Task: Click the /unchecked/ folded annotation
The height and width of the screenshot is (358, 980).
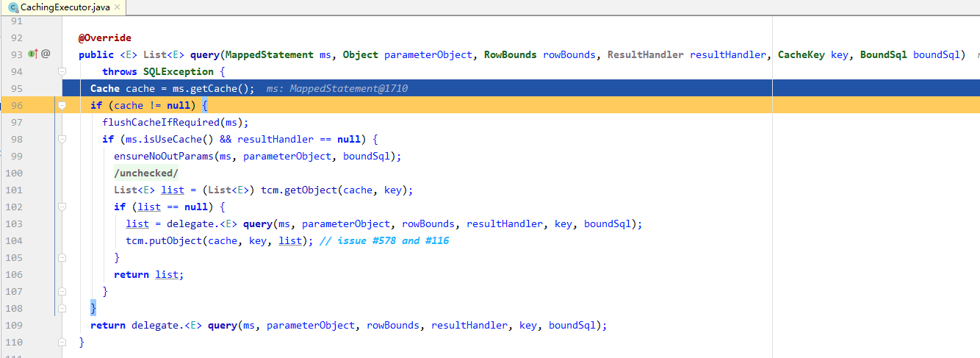Action: coord(146,173)
